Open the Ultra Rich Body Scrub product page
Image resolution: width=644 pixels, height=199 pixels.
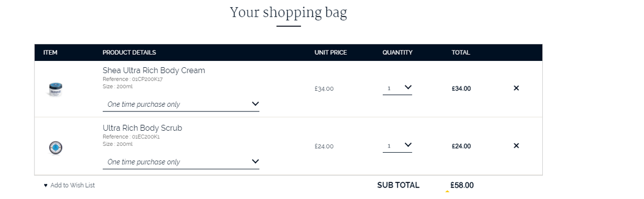pyautogui.click(x=142, y=128)
